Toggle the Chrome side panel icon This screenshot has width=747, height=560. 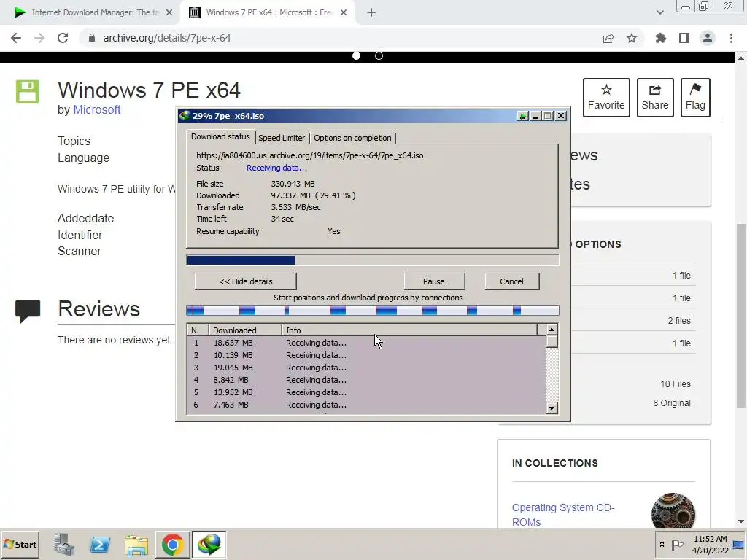tap(684, 38)
